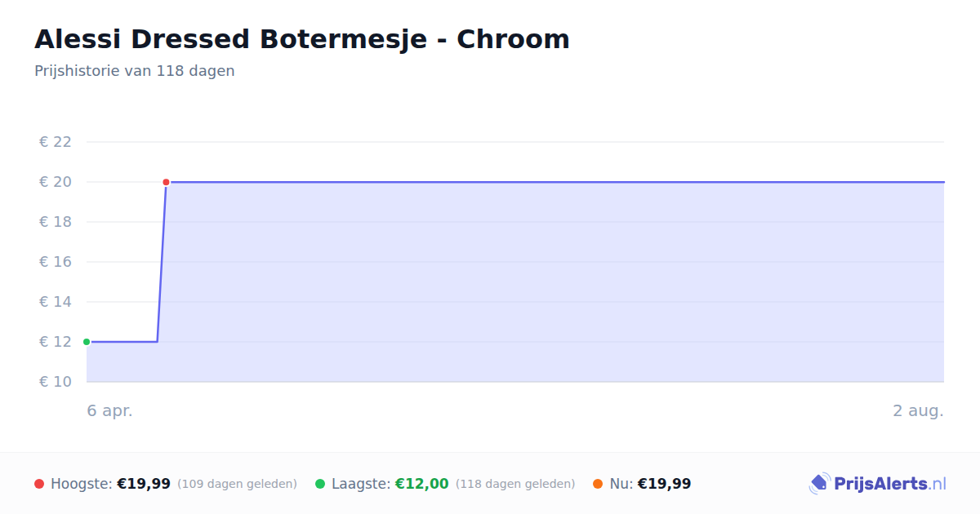Screen dimensions: 980x514
Task: Click the Prijshistorie van 118 dagen subtitle
Action: click(x=135, y=71)
